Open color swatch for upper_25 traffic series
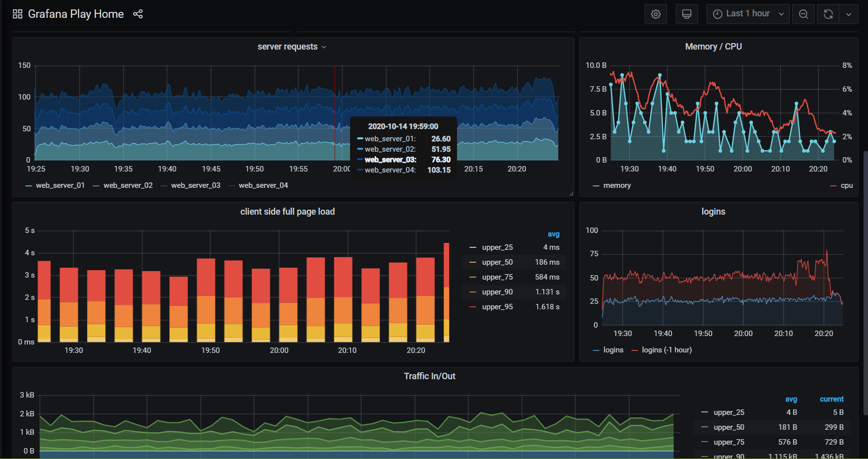The image size is (868, 459). tap(705, 412)
